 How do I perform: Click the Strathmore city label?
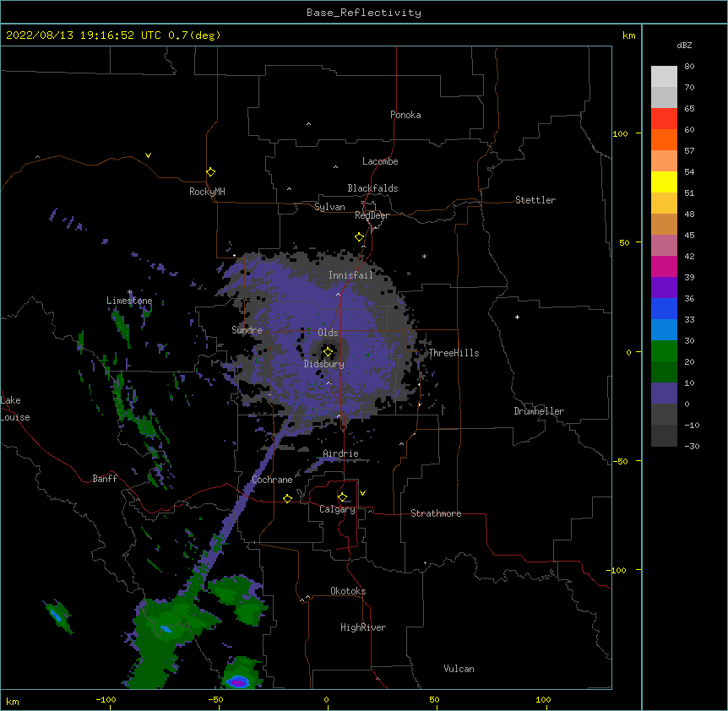[x=436, y=513]
